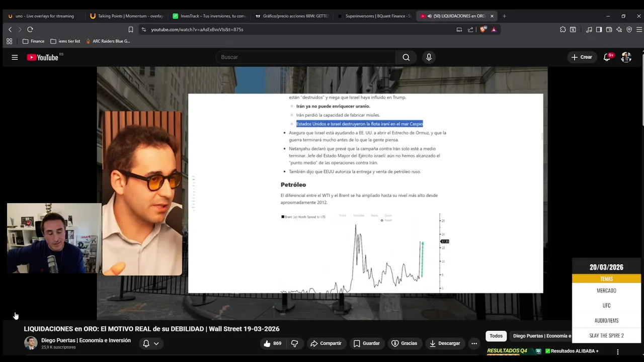Screen dimensions: 644x362
Task: Click the YouTube search magnifier button
Action: 406,57
